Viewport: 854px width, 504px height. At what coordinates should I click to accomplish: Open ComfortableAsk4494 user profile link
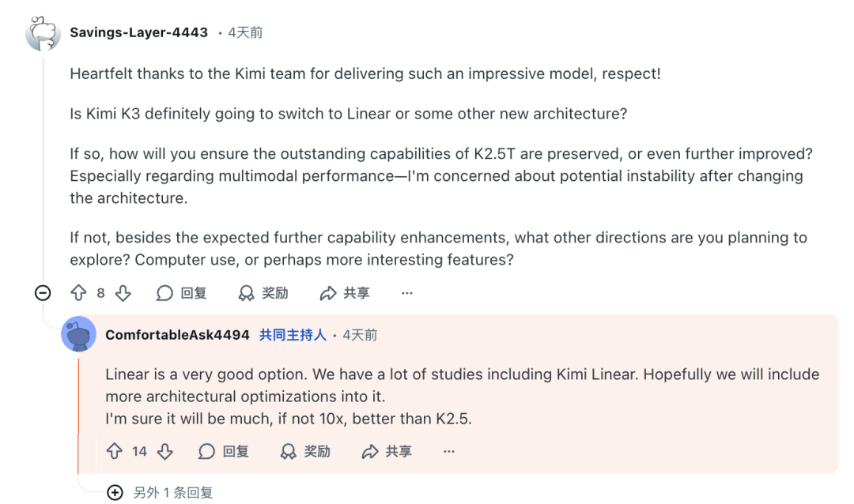pyautogui.click(x=177, y=335)
